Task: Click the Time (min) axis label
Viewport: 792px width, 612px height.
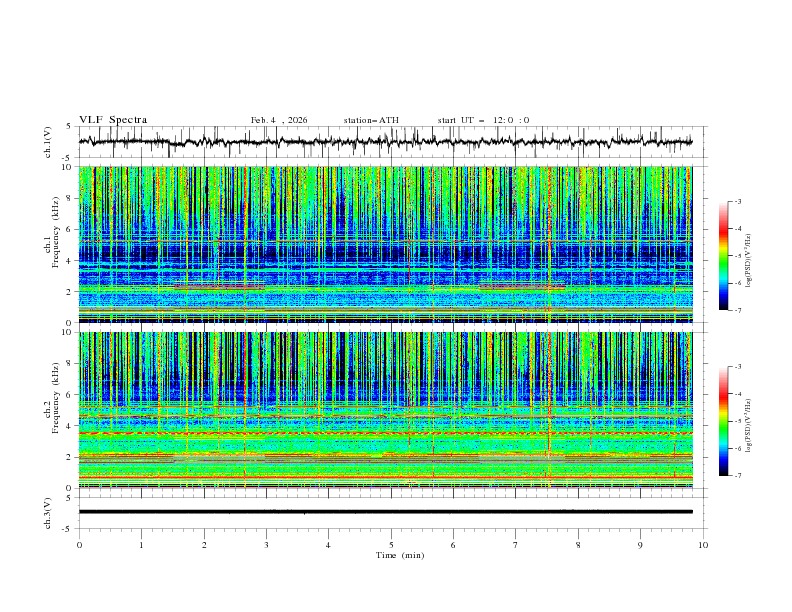Action: pyautogui.click(x=398, y=555)
